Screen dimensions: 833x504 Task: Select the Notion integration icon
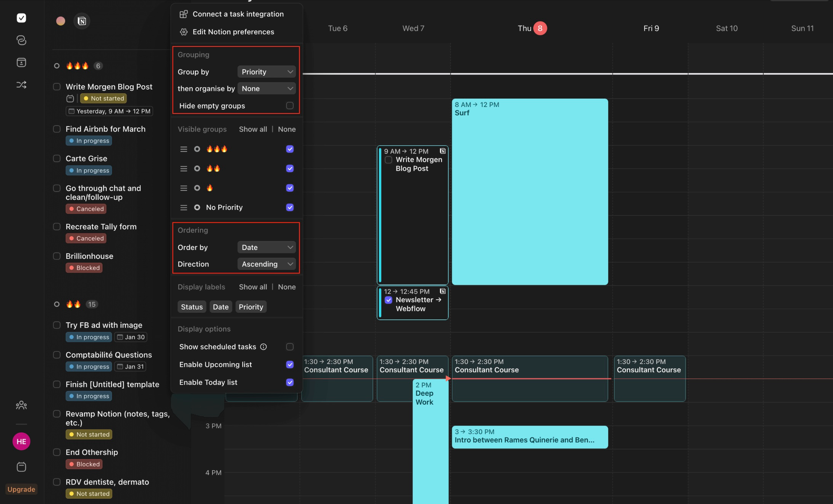click(x=82, y=21)
